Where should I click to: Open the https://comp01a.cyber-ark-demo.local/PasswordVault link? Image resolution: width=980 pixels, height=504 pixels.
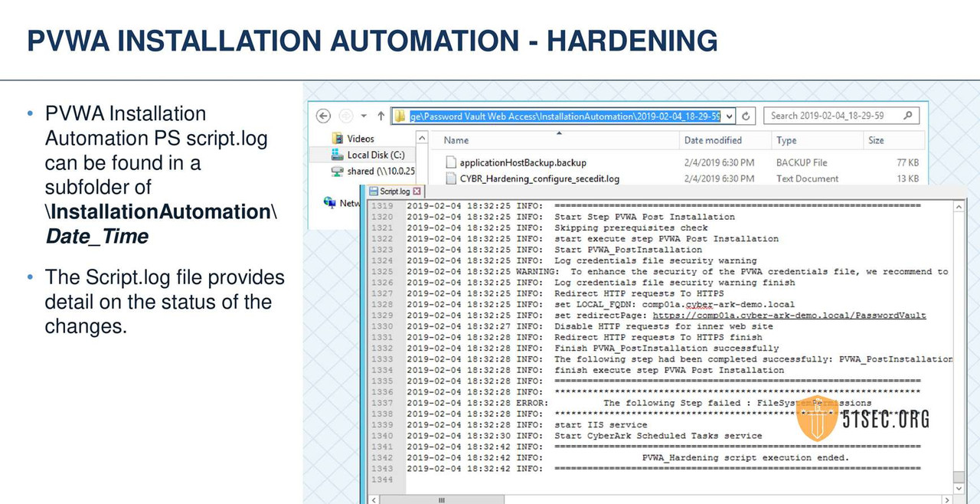[789, 315]
